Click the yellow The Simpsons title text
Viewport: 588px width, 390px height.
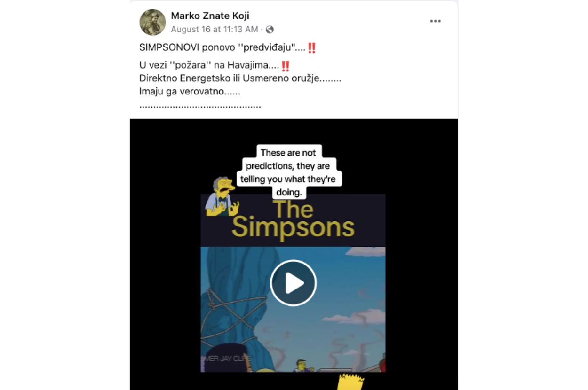pos(293,220)
